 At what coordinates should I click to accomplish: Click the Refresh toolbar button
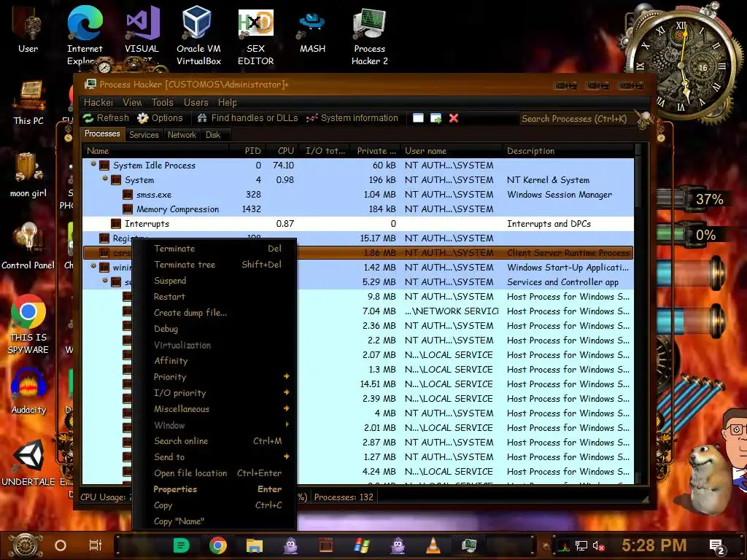tap(106, 118)
